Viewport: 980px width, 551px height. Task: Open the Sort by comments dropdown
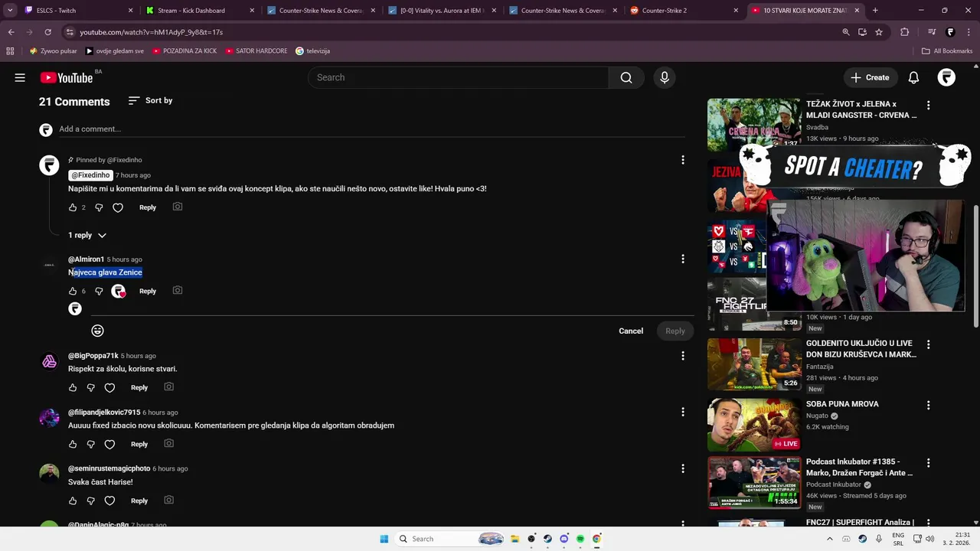point(150,100)
